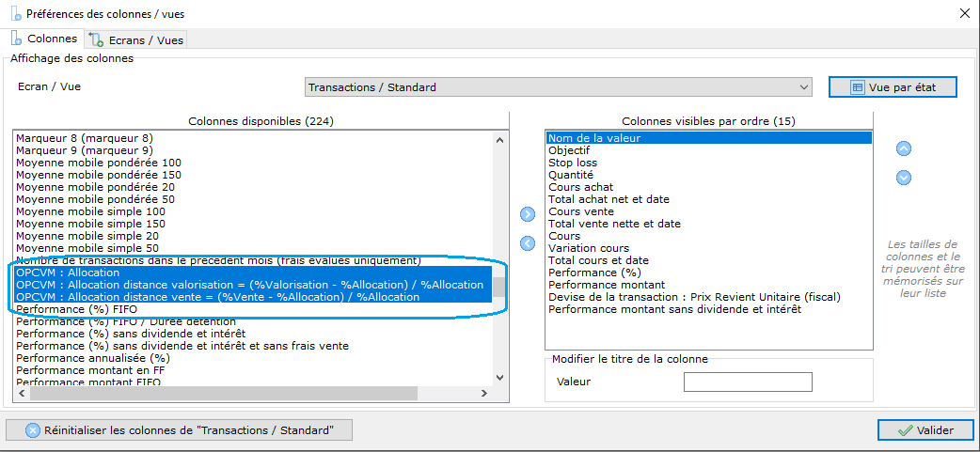
Task: Select 'Total achat net et date'
Action: [x=709, y=199]
